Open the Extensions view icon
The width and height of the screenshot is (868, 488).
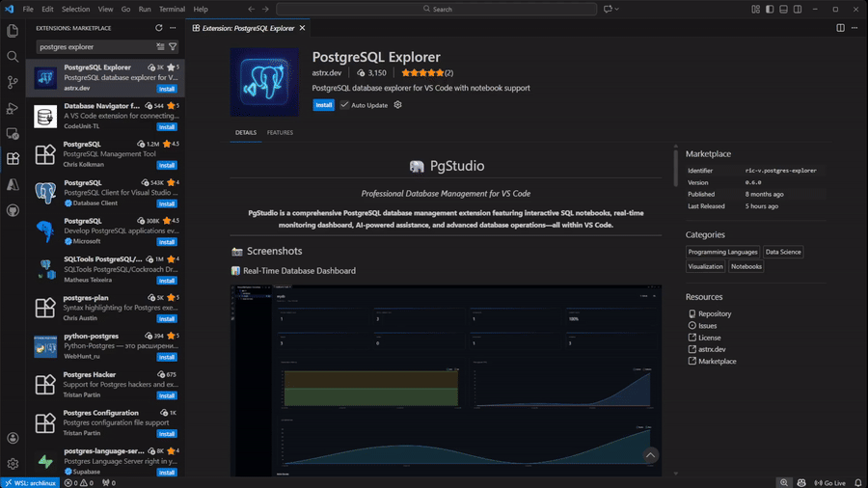point(13,159)
